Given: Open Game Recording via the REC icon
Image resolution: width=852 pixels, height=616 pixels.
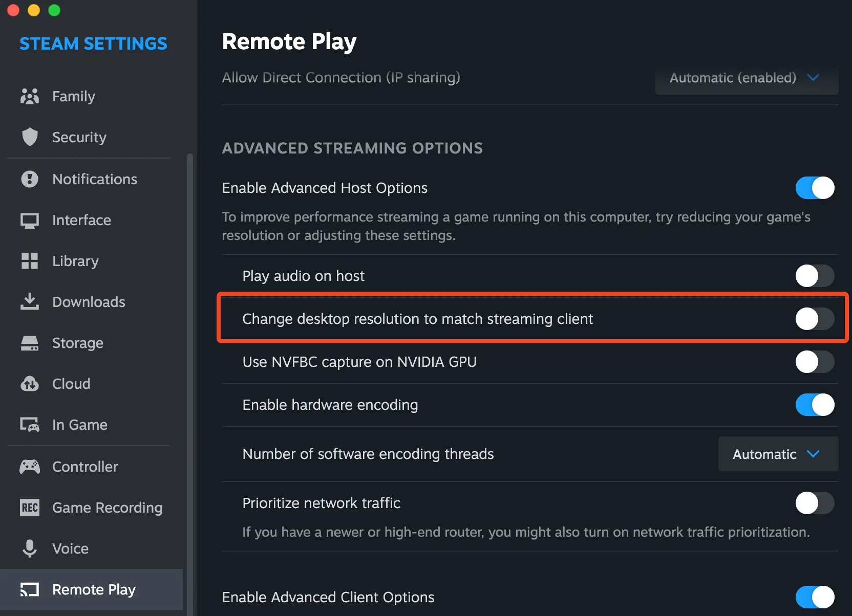Looking at the screenshot, I should tap(29, 508).
